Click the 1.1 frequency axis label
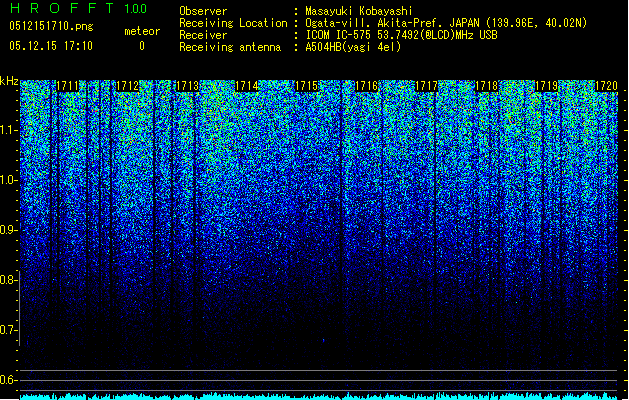 coord(9,130)
